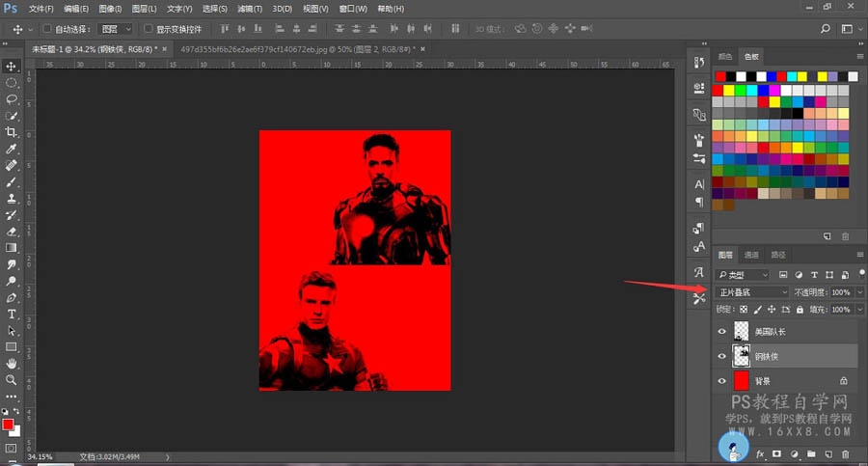Image resolution: width=868 pixels, height=466 pixels.
Task: Open the layer filter 类型 dropdown
Action: coord(743,275)
